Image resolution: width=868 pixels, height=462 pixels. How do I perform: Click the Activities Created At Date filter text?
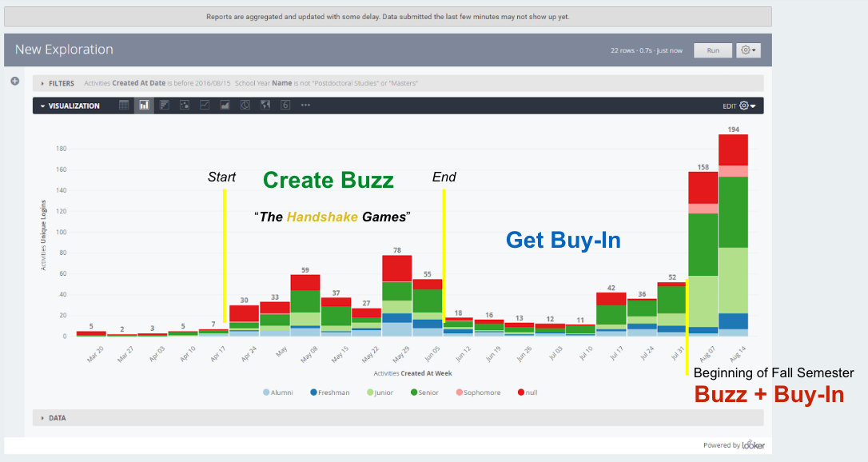tap(157, 84)
